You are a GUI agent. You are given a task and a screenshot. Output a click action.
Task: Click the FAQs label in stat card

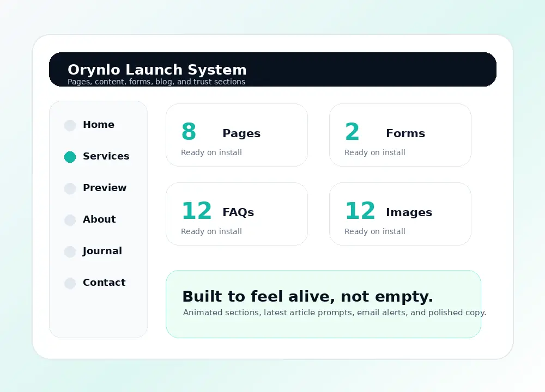238,212
